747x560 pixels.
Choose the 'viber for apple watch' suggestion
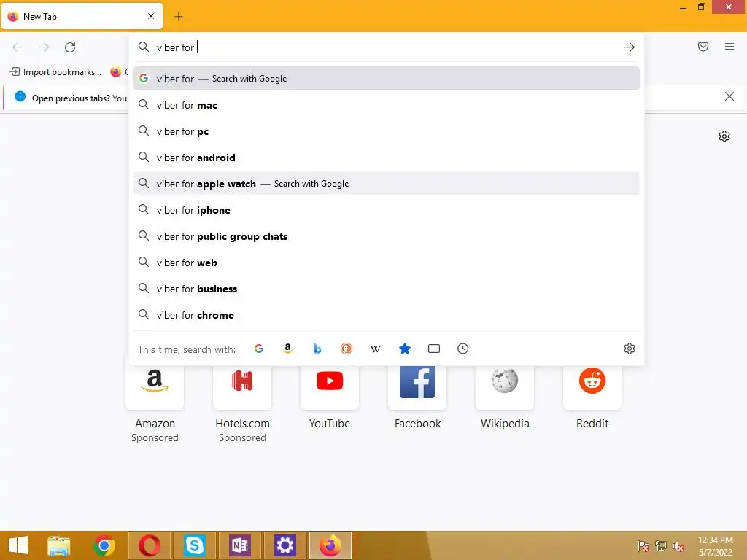click(387, 183)
